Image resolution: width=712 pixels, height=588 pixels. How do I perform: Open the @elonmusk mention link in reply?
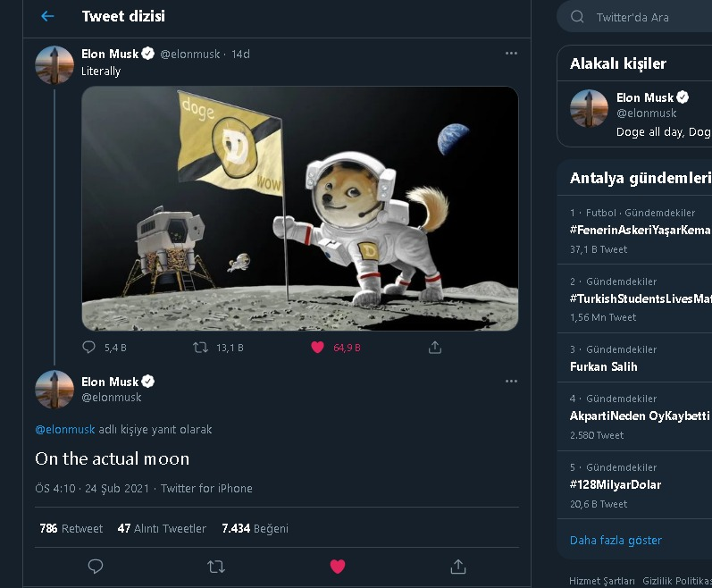65,430
